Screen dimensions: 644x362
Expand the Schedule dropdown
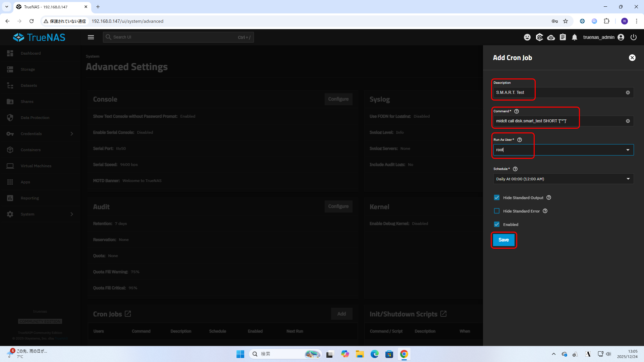(628, 179)
